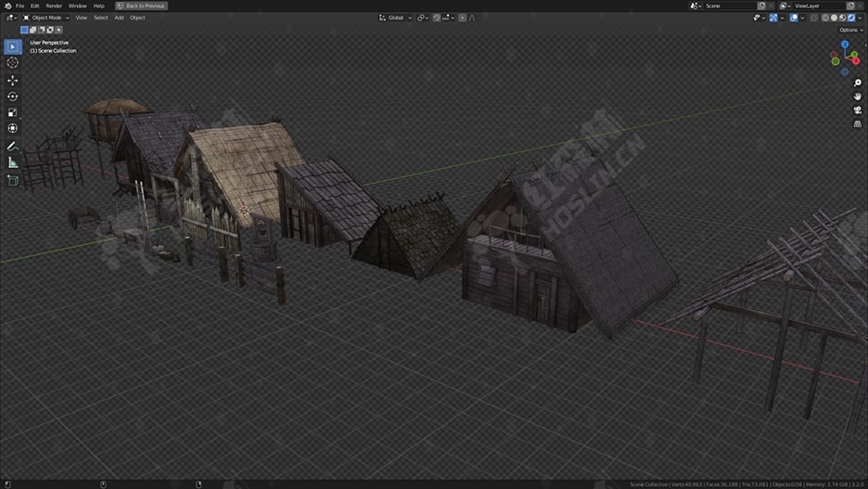The height and width of the screenshot is (489, 868).
Task: Click the Scene name field
Action: [730, 6]
